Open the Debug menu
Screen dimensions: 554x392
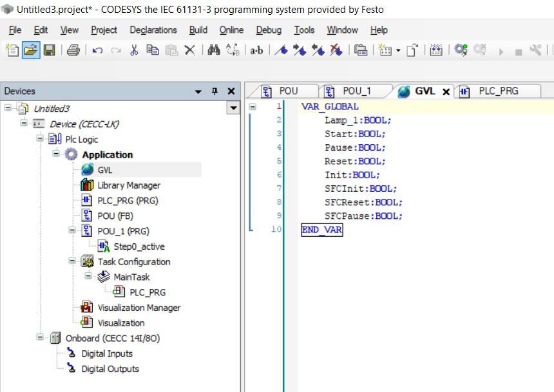point(269,30)
